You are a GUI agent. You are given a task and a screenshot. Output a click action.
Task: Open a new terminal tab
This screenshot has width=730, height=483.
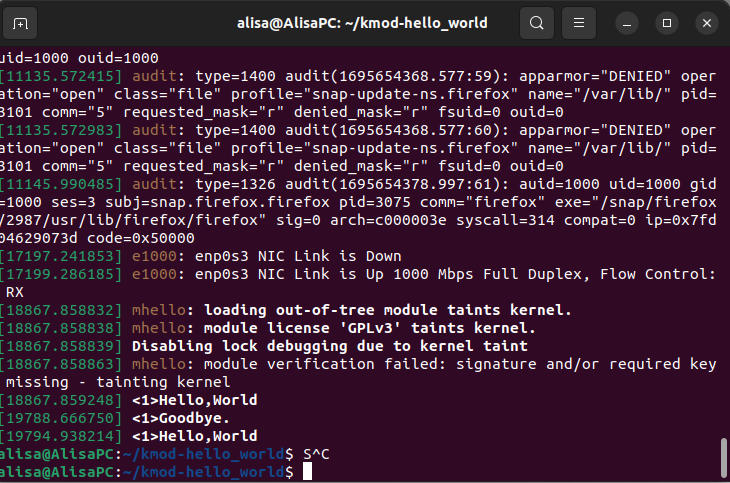(20, 23)
